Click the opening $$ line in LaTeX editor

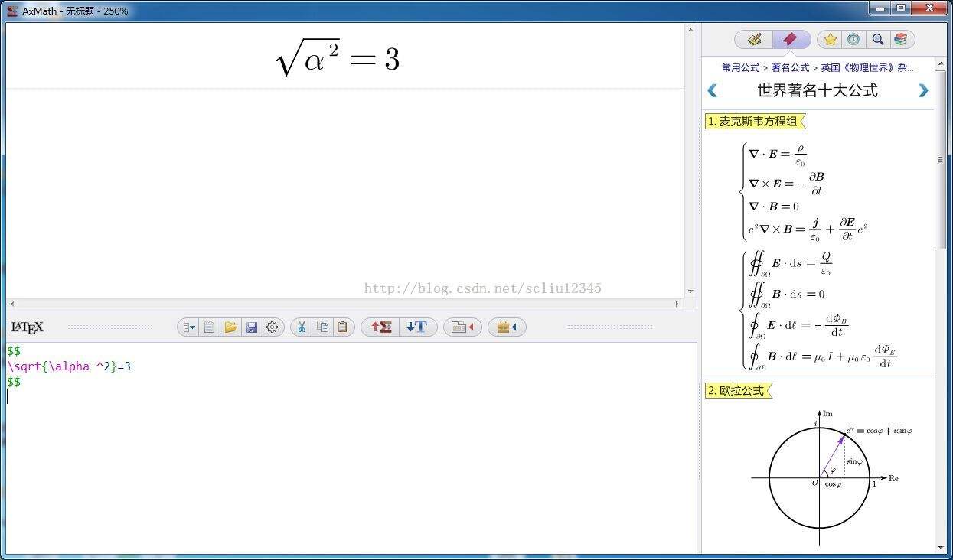pos(14,351)
